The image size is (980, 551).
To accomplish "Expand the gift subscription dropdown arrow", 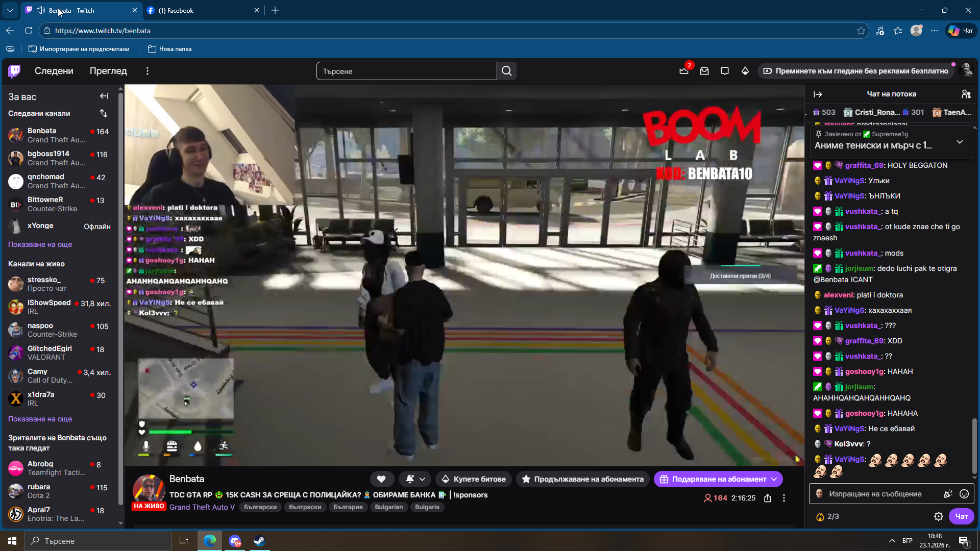I will point(774,479).
